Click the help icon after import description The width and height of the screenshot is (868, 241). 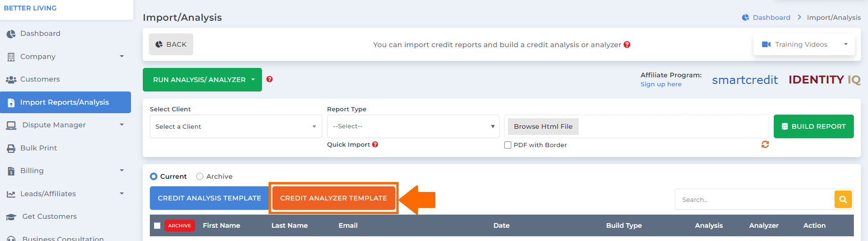(627, 44)
